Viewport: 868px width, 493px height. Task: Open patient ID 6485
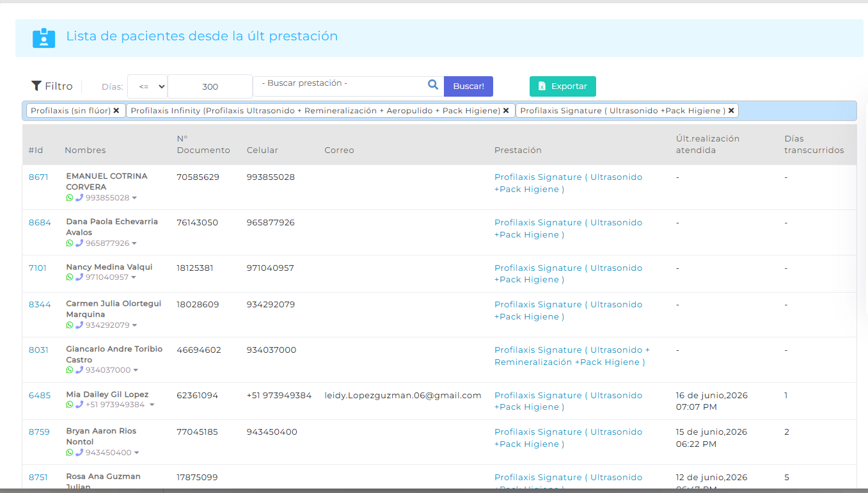[40, 396]
